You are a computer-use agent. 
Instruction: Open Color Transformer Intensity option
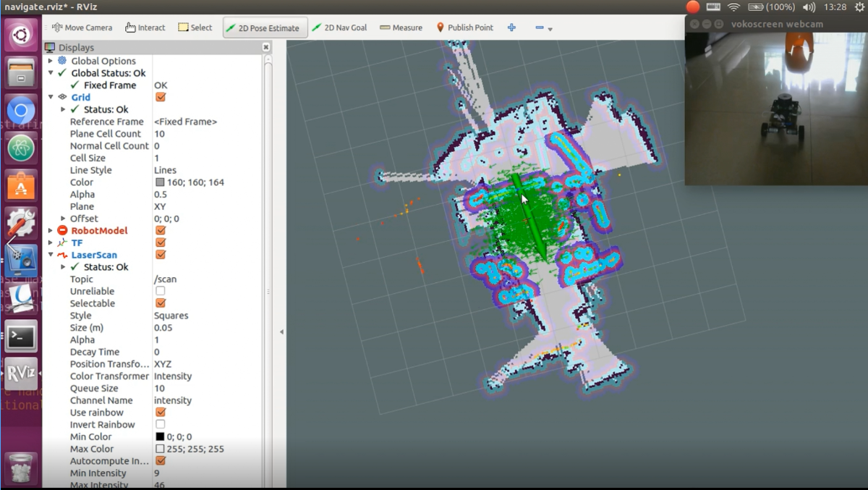click(x=208, y=376)
